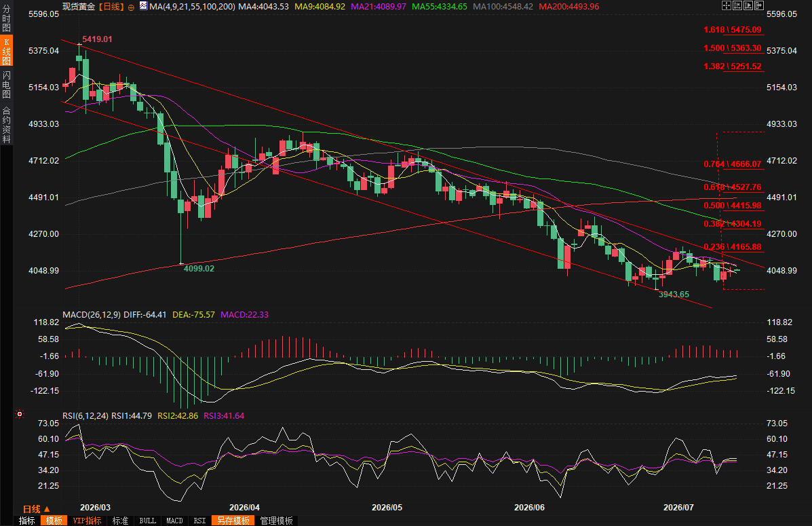Click the red alert dot icon beside RSI
The width and height of the screenshot is (812, 526).
click(20, 414)
